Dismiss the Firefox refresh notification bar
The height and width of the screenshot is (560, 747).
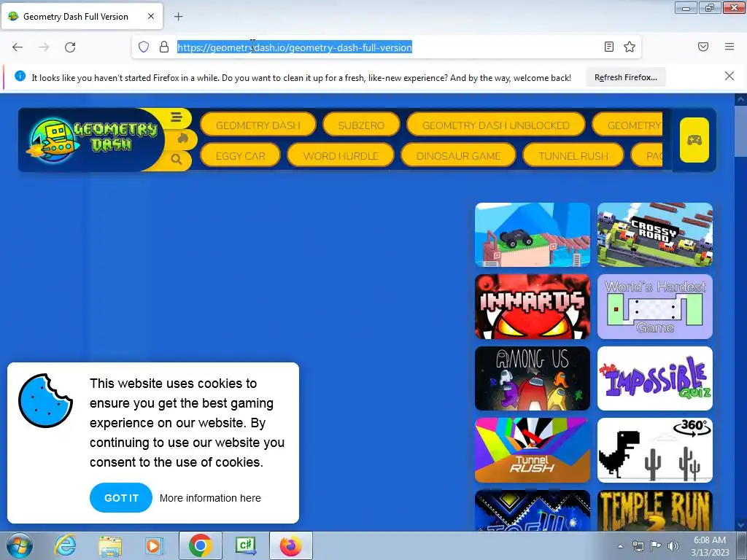coord(729,76)
